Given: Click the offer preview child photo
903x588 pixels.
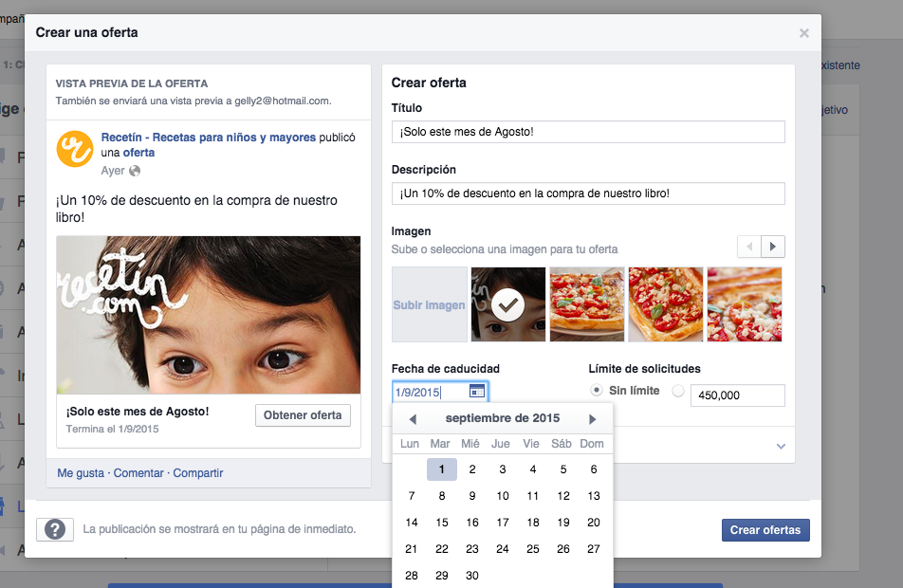Looking at the screenshot, I should (209, 315).
